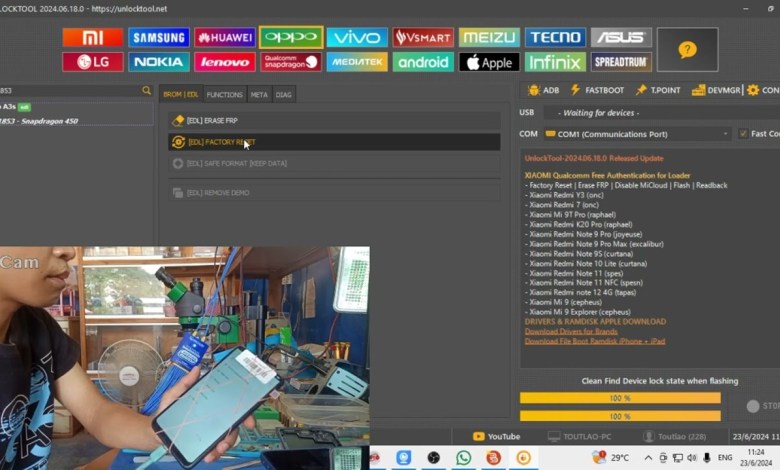
Task: Toggle the Fast Connect checkbox
Action: point(743,133)
